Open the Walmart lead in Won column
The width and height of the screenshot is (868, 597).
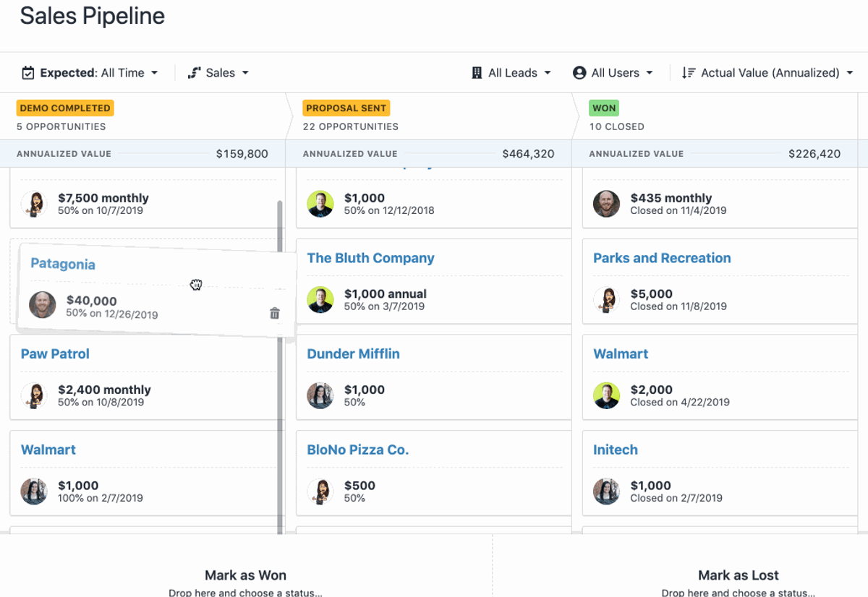(621, 354)
